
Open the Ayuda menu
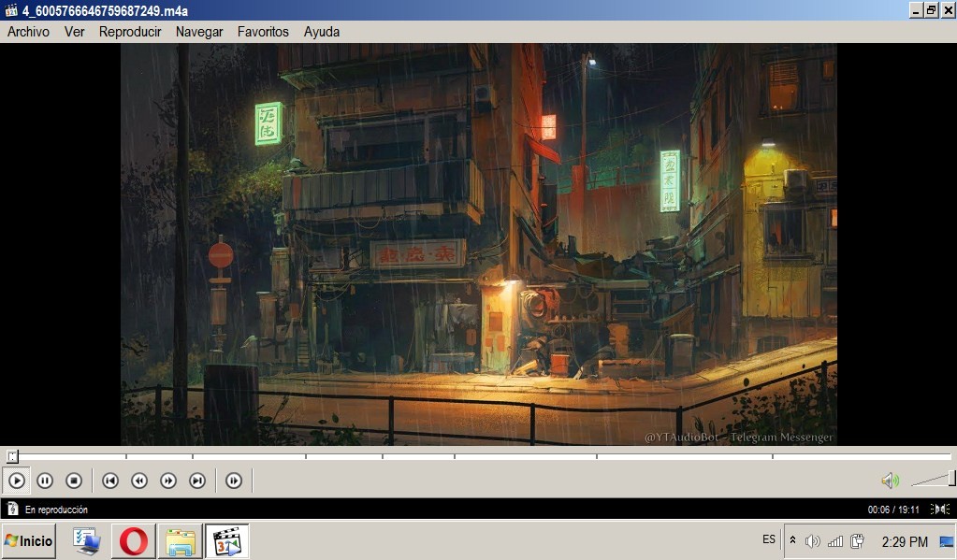click(x=322, y=32)
